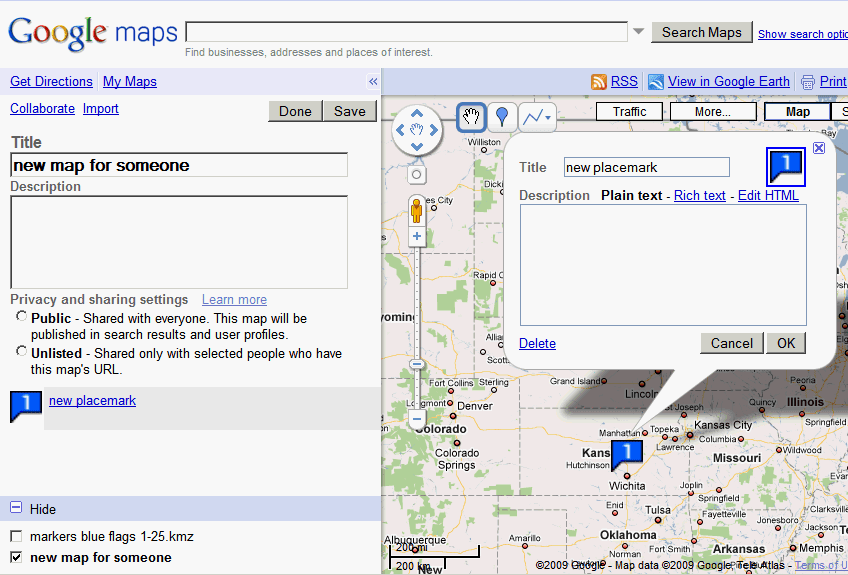
Task: Click blue flag marker on map
Action: coord(626,454)
